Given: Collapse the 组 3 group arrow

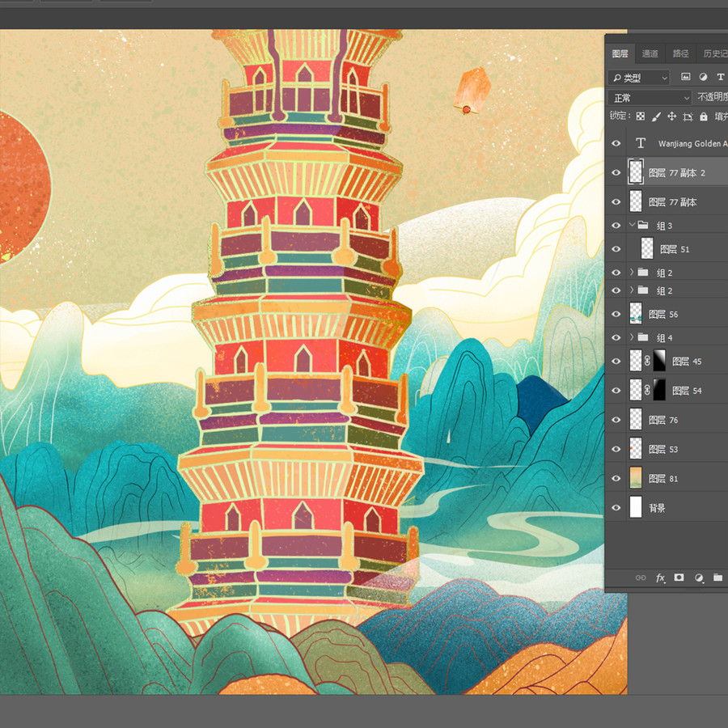Looking at the screenshot, I should (x=632, y=225).
